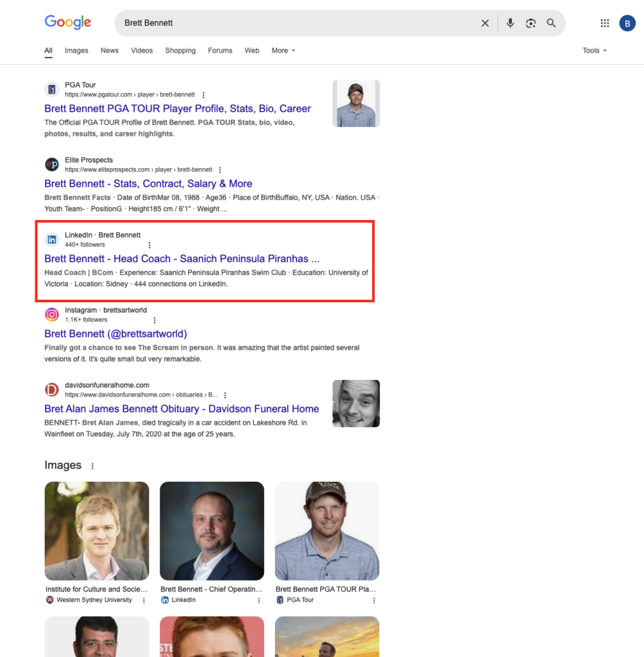
Task: Open PGA Tour result golfer thumbnail
Action: point(356,103)
